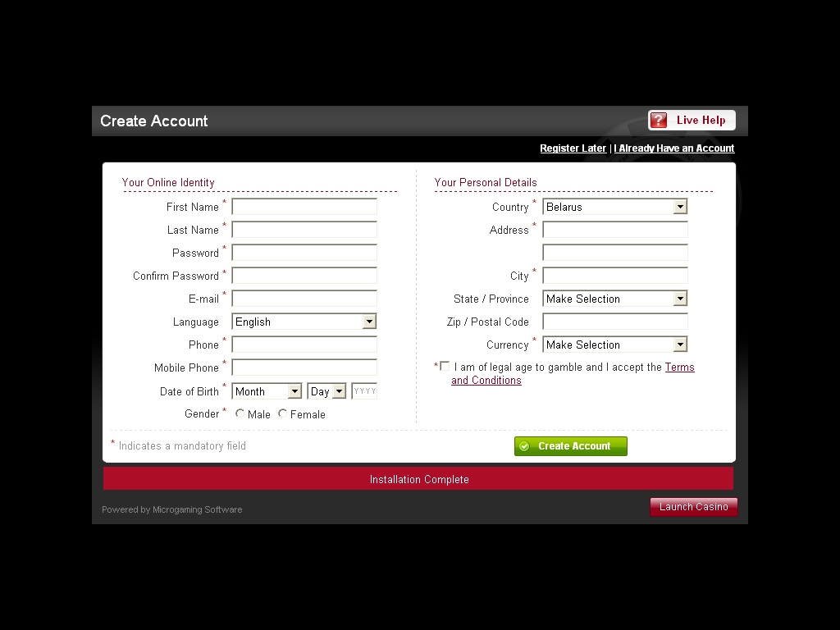This screenshot has height=630, width=840.
Task: Select the Male gender radio button
Action: tap(240, 414)
